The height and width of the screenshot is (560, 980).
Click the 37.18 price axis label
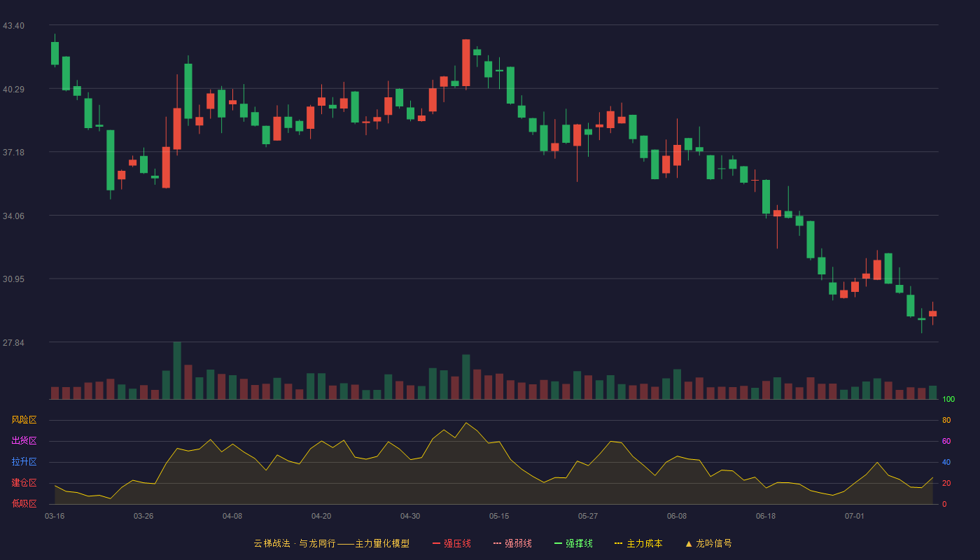(13, 153)
